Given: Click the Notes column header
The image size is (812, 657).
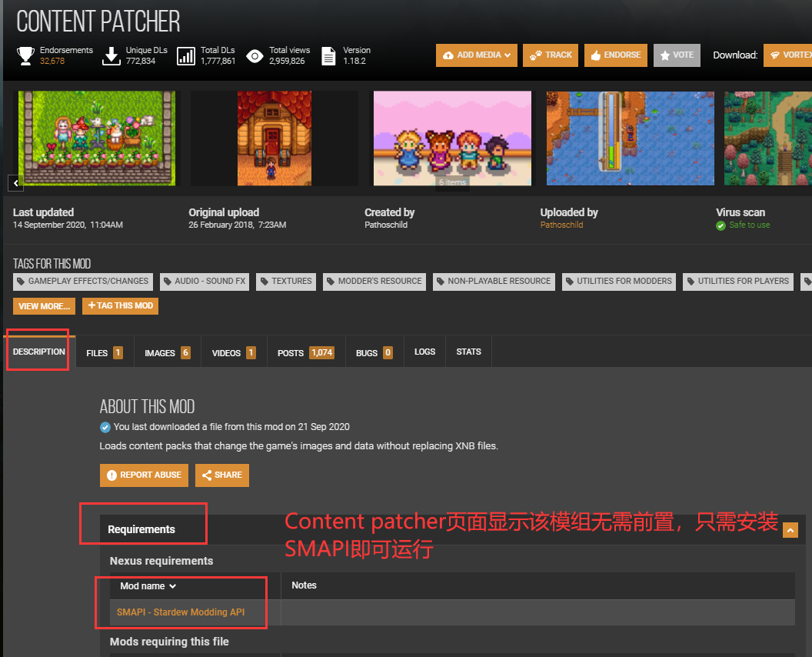Looking at the screenshot, I should [304, 585].
